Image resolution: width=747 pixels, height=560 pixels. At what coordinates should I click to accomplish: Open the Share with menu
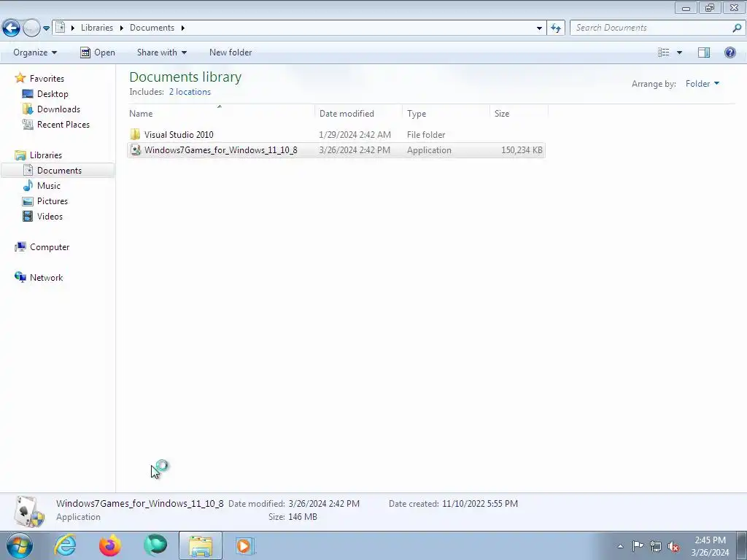161,52
